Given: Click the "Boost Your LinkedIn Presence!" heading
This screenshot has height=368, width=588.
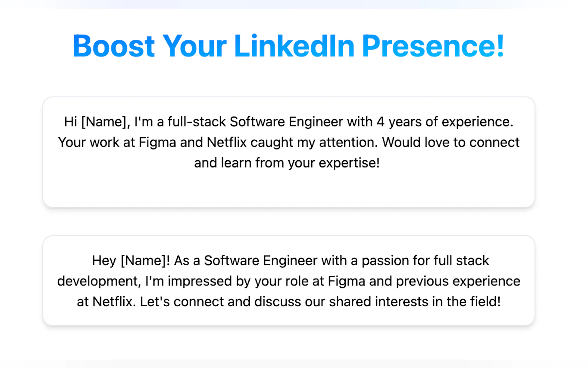Looking at the screenshot, I should point(288,46).
